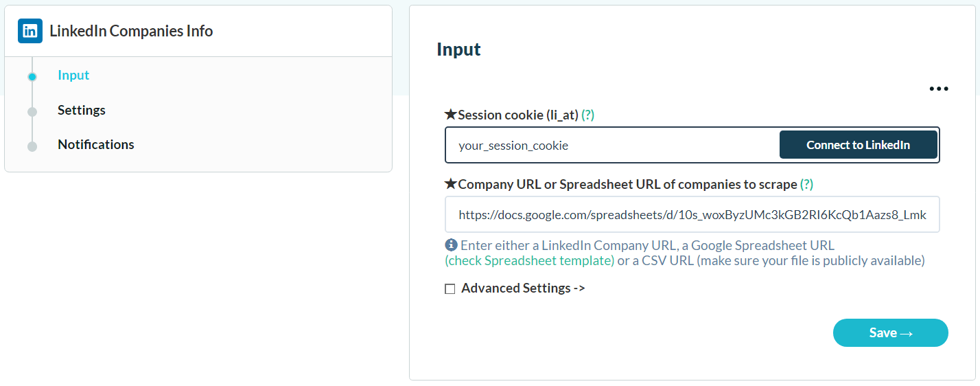Click the LinkedIn Companies Info title
Screen dimensions: 980x386
(x=131, y=31)
